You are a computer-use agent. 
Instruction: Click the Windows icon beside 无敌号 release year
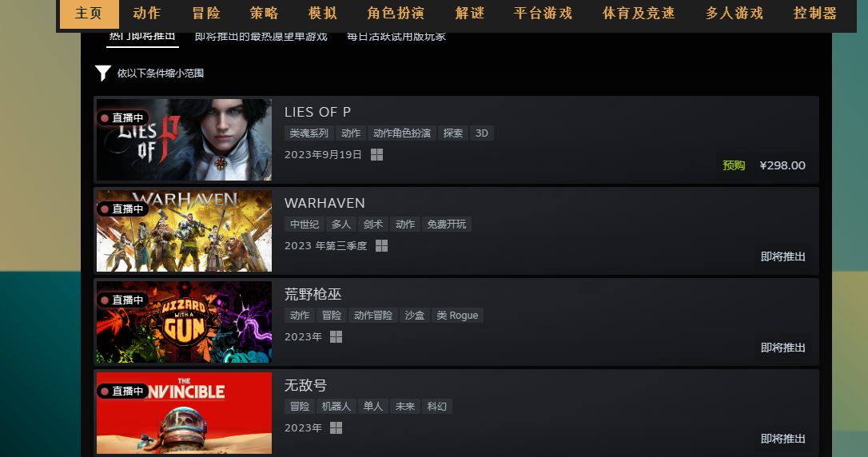point(336,427)
